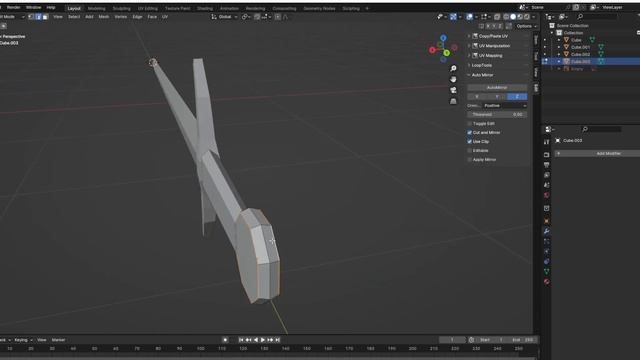Open the Scene properties tab icon
Viewport: 640px width, 360px height.
[x=547, y=185]
